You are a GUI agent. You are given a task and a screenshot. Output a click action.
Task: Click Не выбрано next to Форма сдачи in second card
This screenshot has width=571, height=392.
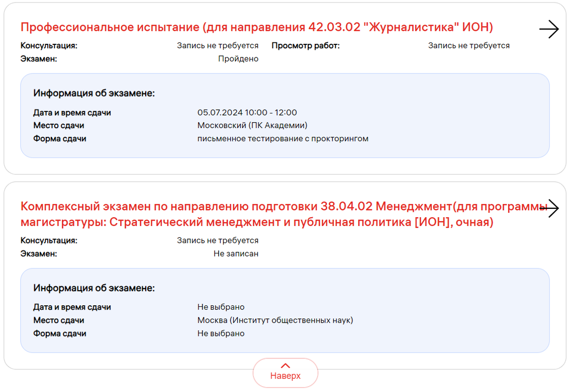pos(221,334)
